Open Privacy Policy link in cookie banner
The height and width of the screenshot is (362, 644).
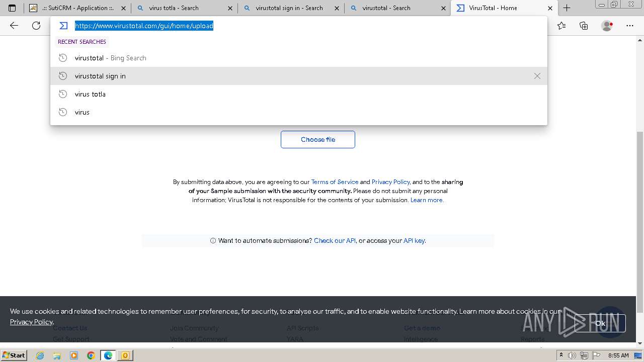click(31, 322)
